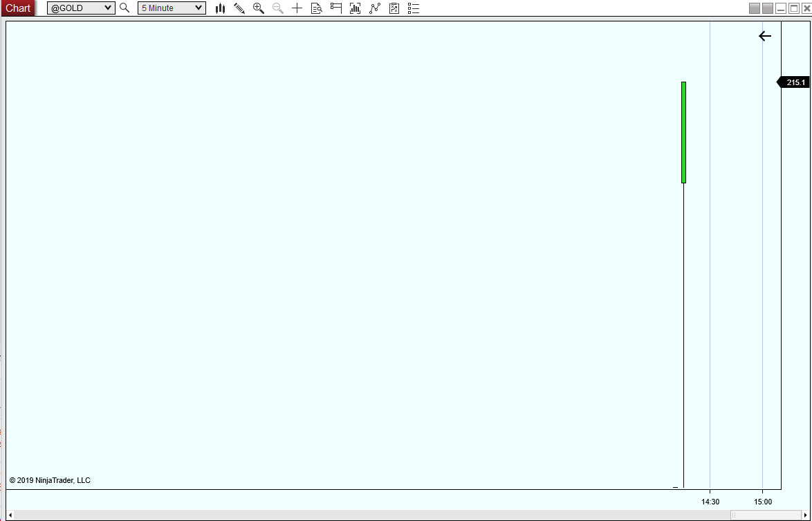The height and width of the screenshot is (521, 812).
Task: Open the drawing tools pencil icon
Action: point(239,8)
